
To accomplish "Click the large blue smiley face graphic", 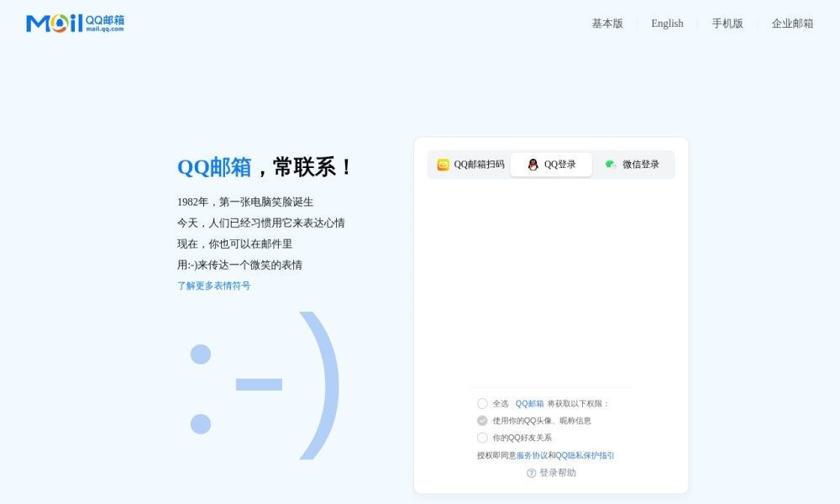I will point(260,386).
